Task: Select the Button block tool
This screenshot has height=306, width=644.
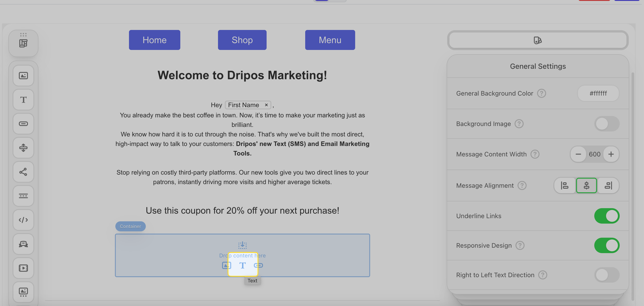Action: pyautogui.click(x=23, y=124)
